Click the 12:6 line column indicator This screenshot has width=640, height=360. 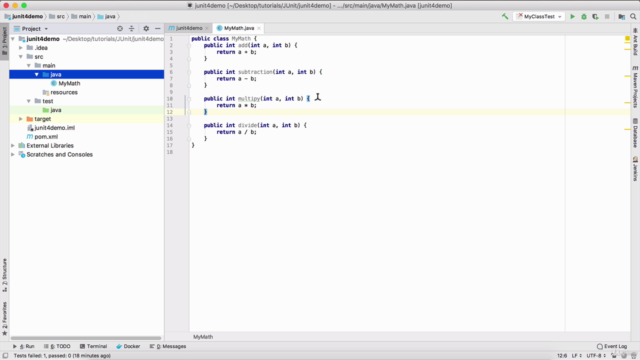pos(562,356)
